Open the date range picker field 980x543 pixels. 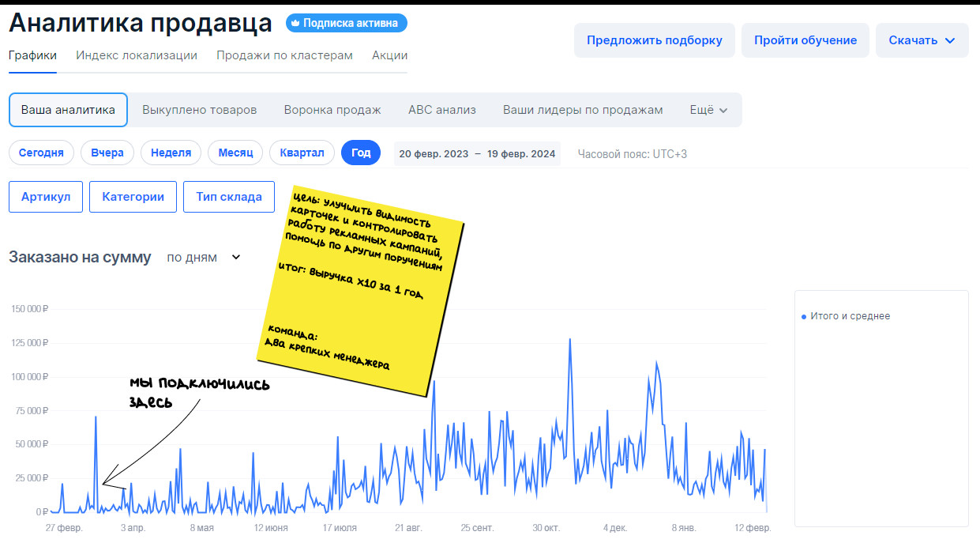click(x=477, y=153)
